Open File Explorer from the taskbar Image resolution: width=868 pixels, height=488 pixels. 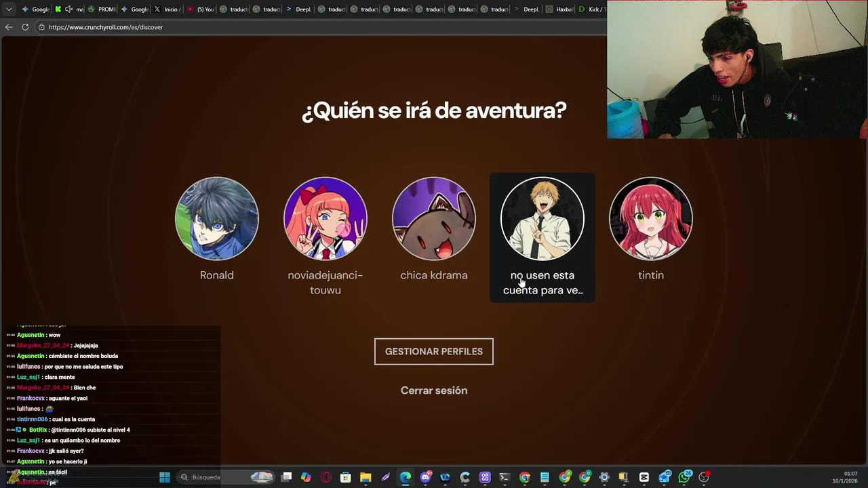[366, 477]
